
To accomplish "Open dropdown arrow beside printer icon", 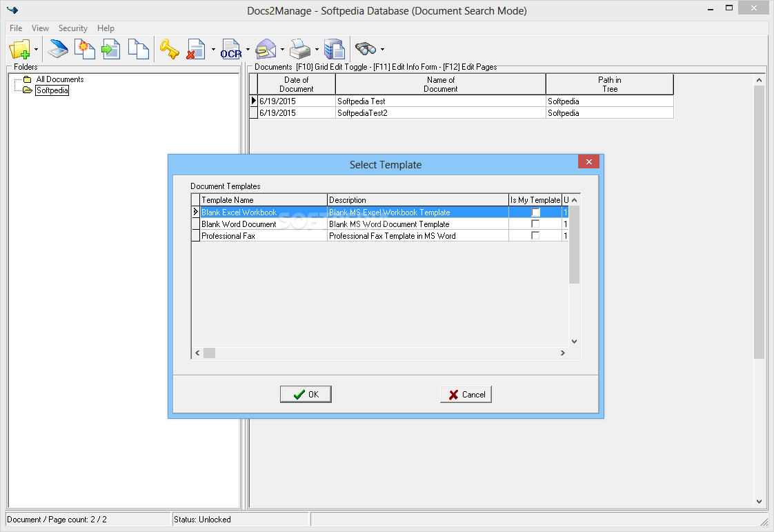I will 317,50.
